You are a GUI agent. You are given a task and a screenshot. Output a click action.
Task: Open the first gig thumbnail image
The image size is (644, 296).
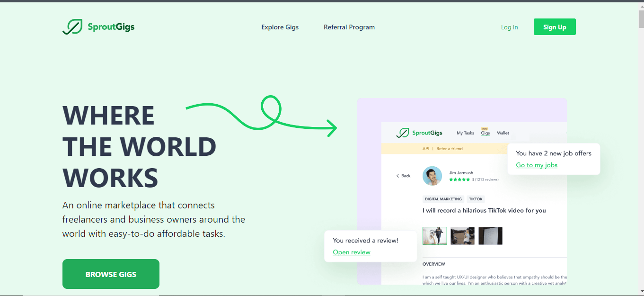point(434,236)
